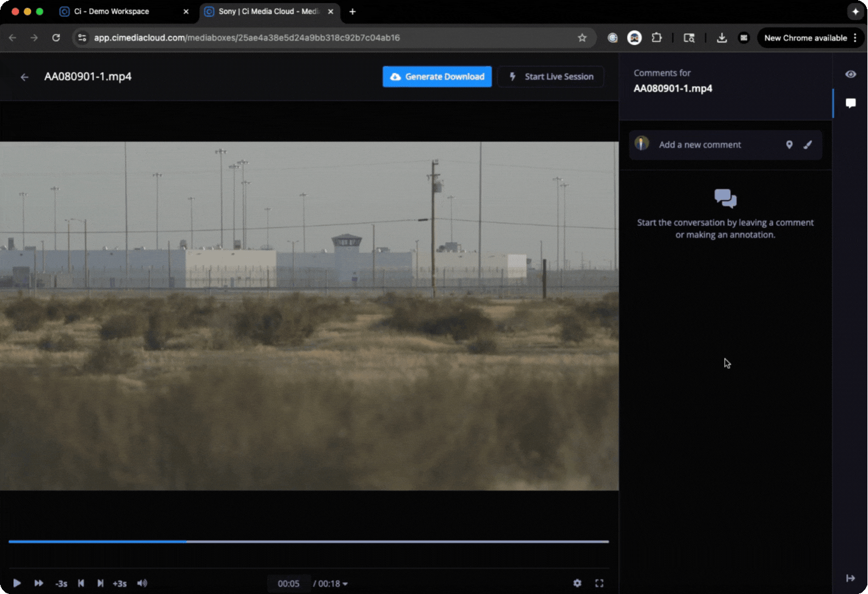Image resolution: width=868 pixels, height=594 pixels.
Task: Click the user avatar in comment box
Action: pyautogui.click(x=642, y=144)
